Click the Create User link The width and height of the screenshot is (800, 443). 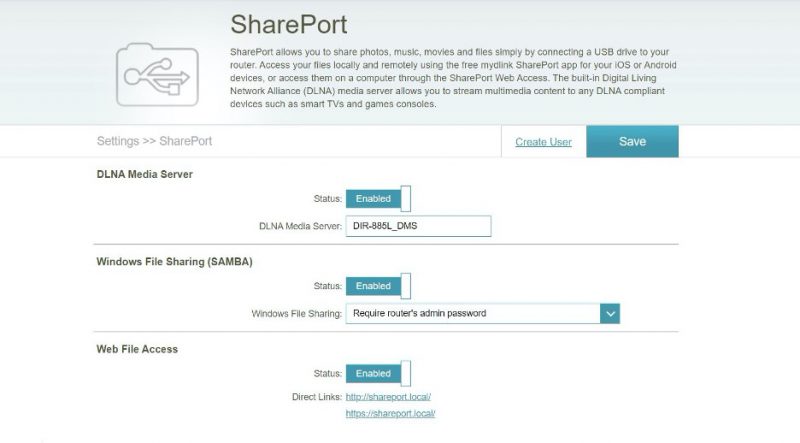[543, 142]
